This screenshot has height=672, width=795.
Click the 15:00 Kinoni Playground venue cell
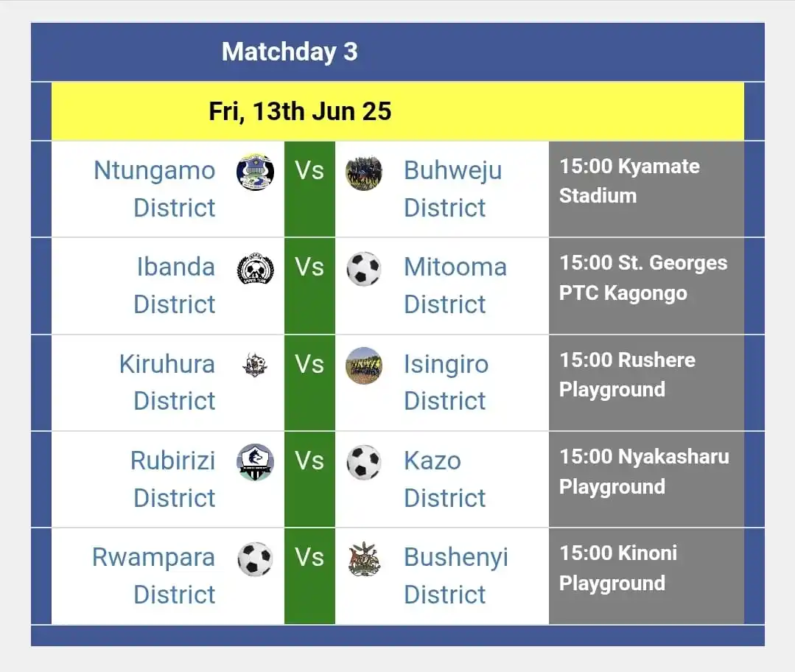[646, 575]
